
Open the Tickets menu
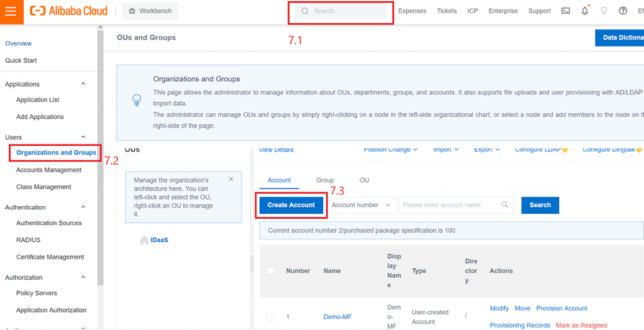click(x=447, y=11)
